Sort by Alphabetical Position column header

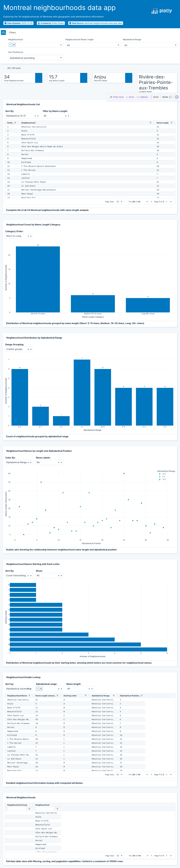(130, 695)
